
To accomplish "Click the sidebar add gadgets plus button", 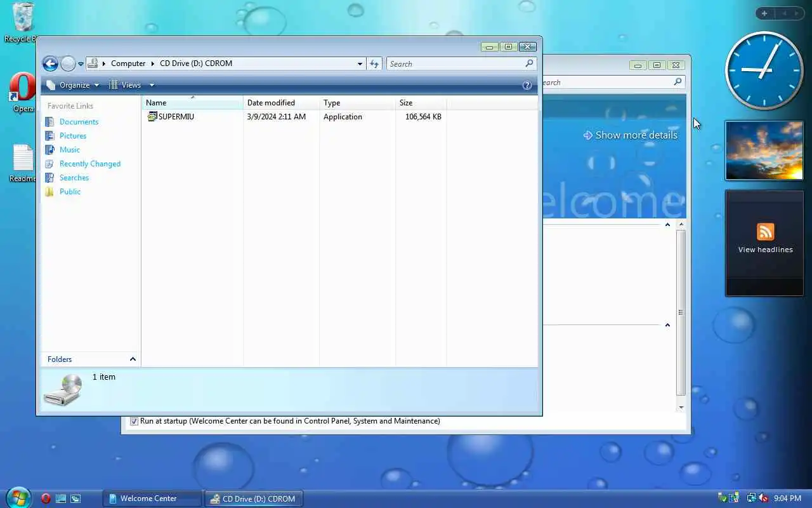I will coord(764,13).
